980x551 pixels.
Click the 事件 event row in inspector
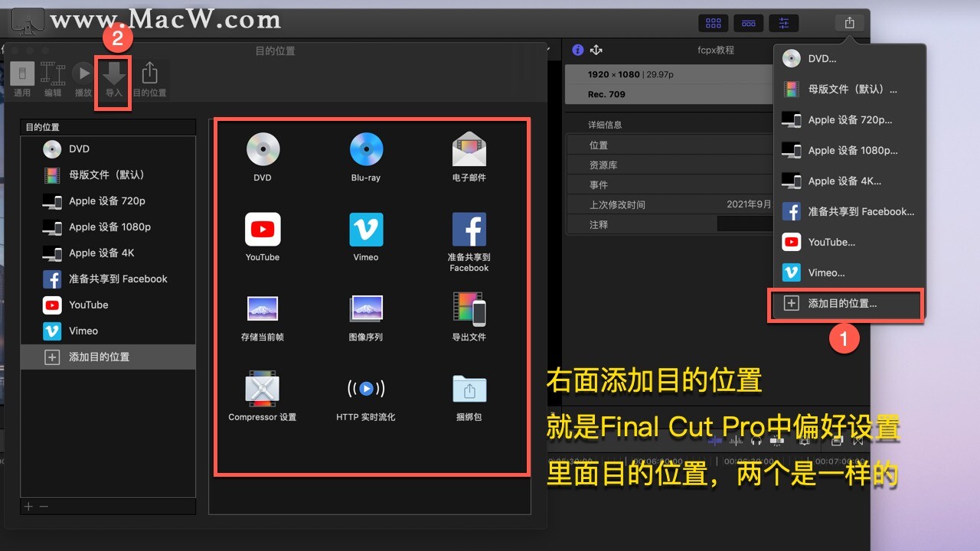(670, 185)
